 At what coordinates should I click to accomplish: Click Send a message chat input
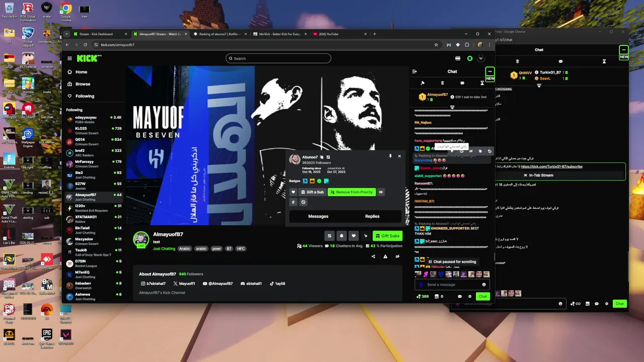point(452,285)
